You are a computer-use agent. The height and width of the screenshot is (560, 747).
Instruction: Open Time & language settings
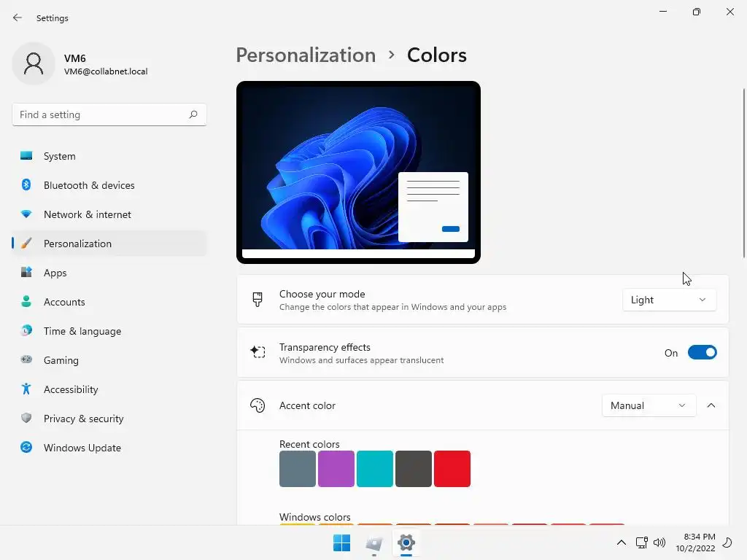tap(109, 331)
